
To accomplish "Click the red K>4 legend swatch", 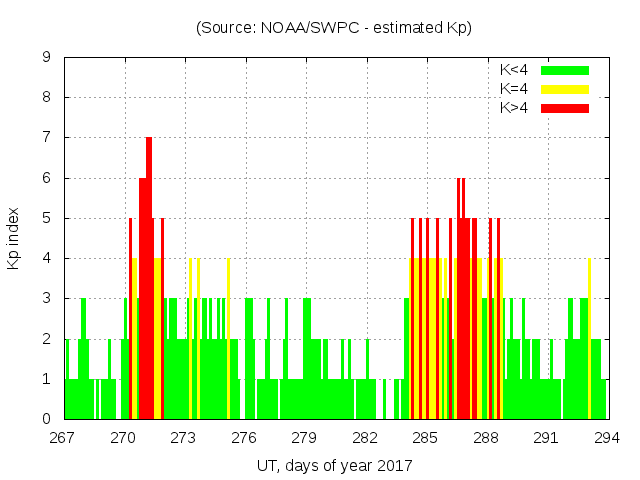I will tap(565, 107).
